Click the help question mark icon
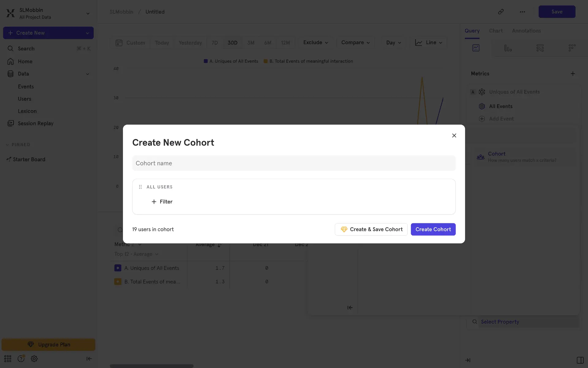This screenshot has width=588, height=368. point(21,358)
